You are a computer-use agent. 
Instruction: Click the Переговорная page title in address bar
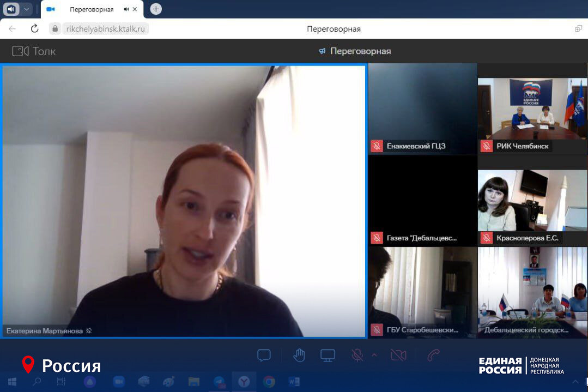click(x=334, y=29)
